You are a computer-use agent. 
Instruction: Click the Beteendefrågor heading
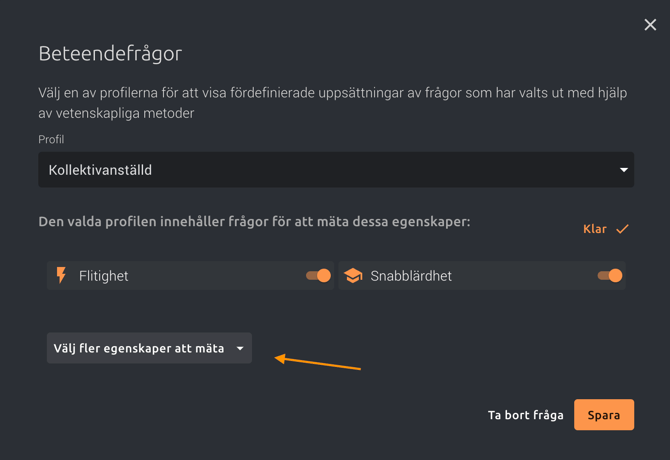coord(110,53)
